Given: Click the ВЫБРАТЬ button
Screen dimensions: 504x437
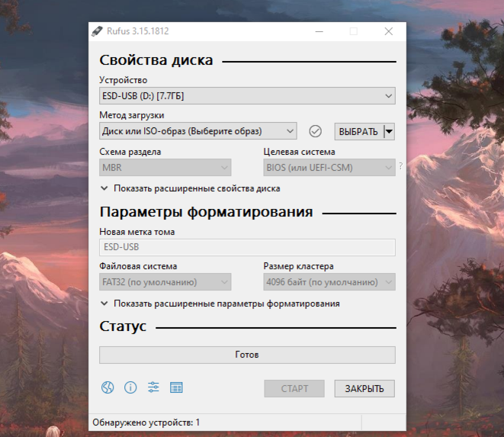Looking at the screenshot, I should click(x=358, y=131).
